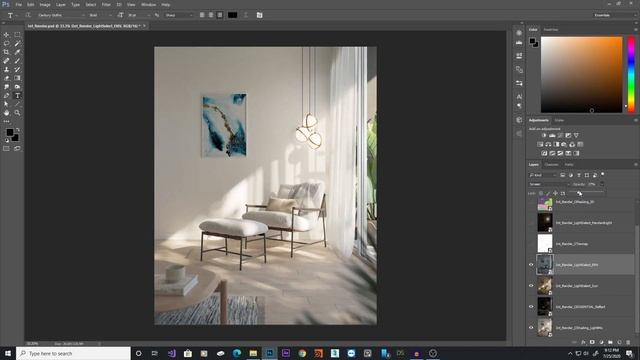
Task: Open Character and Paragraph panels from options bar
Action: [x=260, y=15]
